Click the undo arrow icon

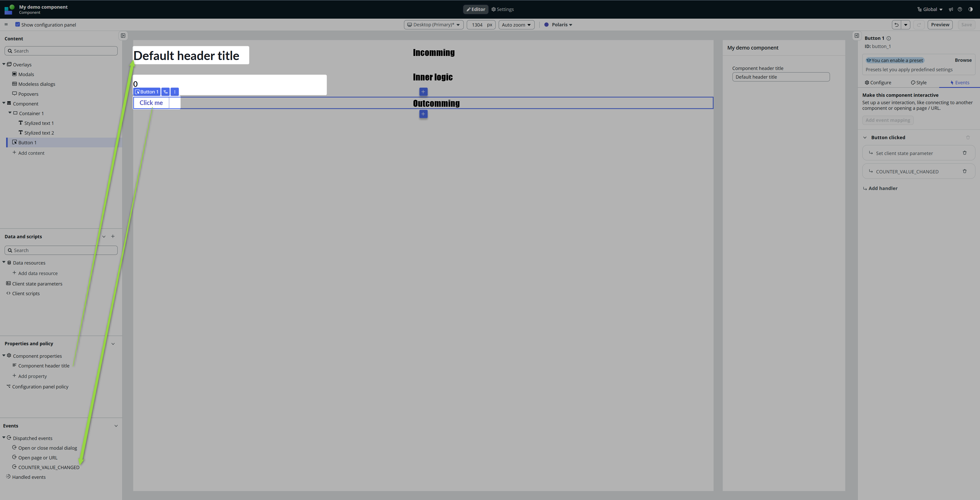pos(896,25)
